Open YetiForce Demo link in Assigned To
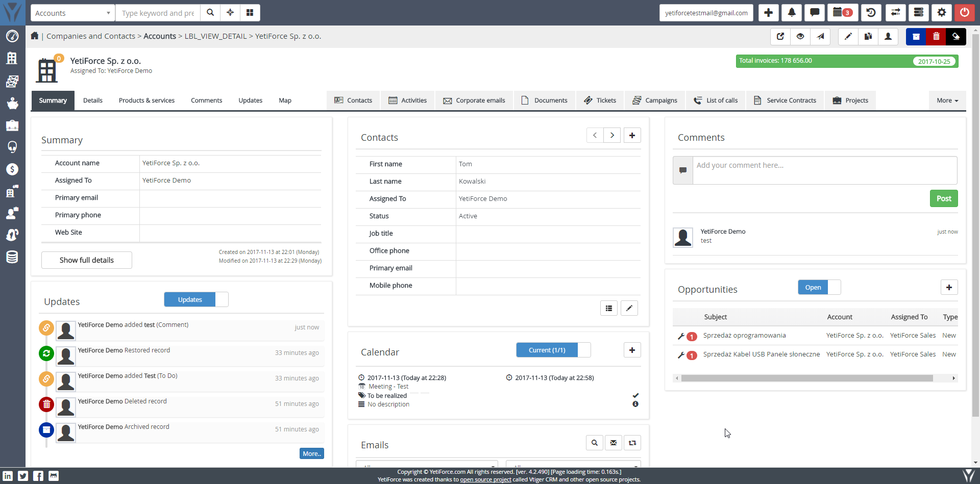 pos(166,180)
